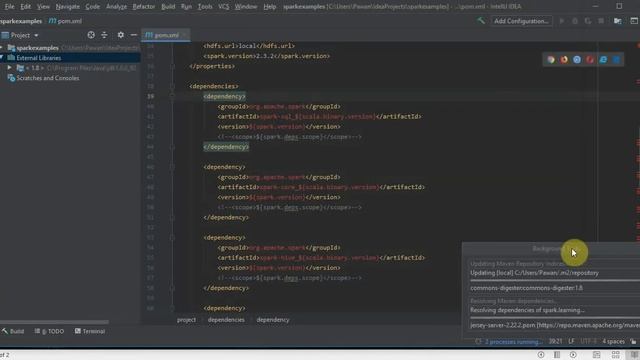Open the Terminal tool window button
Viewport: 640px width, 360px height.
coord(90,331)
